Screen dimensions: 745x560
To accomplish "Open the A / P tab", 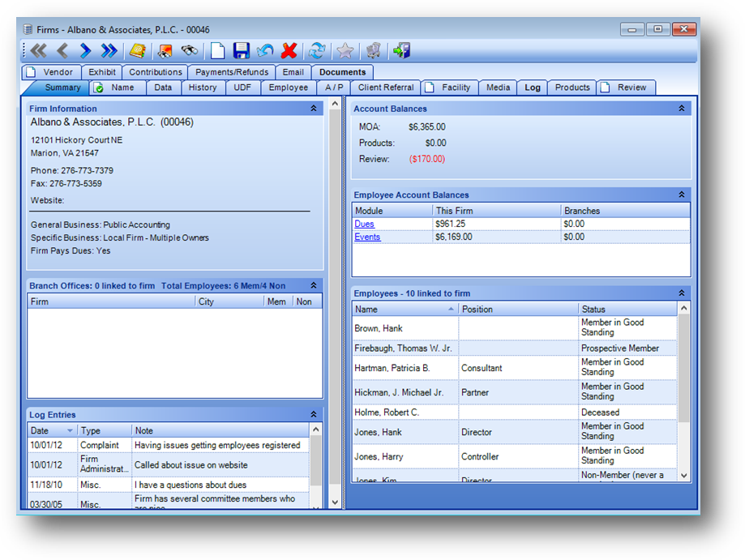I will pos(334,88).
